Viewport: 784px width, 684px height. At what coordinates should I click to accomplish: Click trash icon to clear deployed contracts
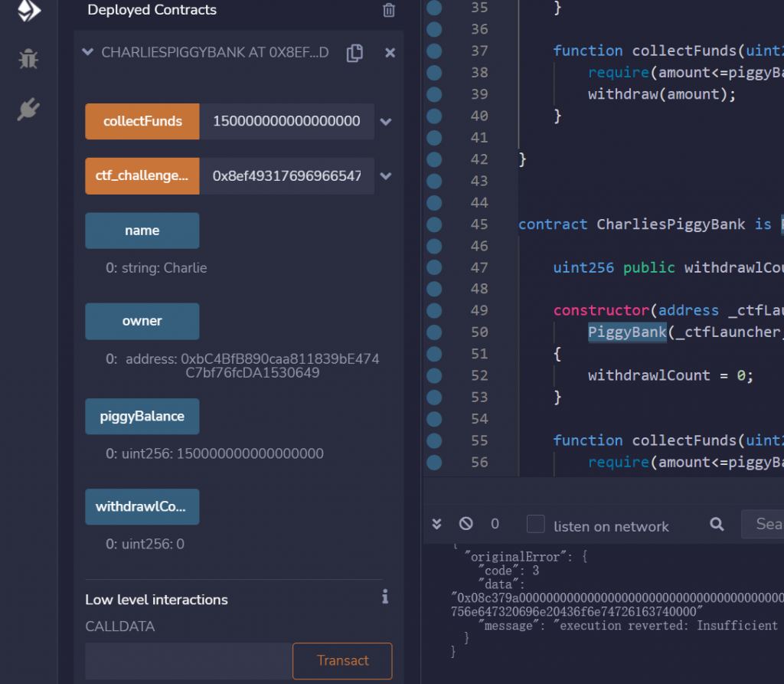[x=389, y=11]
